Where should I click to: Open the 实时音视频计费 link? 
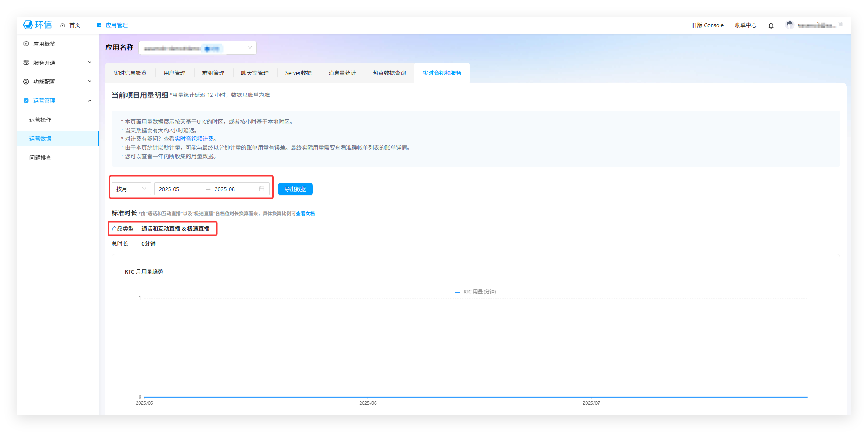coord(194,139)
